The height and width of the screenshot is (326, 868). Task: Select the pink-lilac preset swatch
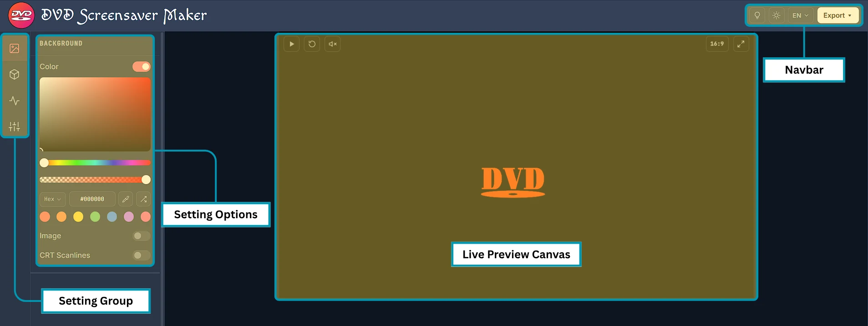click(129, 217)
